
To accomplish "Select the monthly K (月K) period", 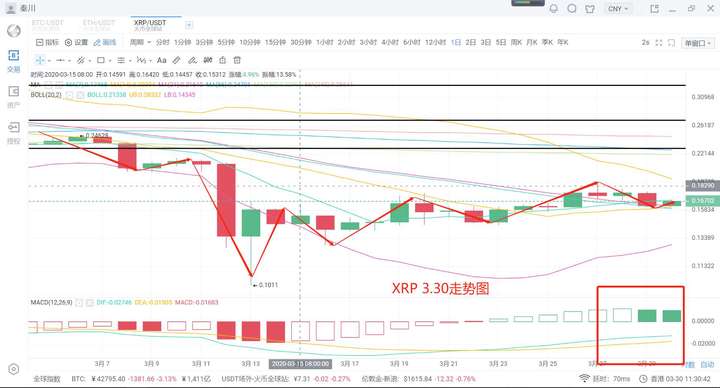I will click(532, 42).
